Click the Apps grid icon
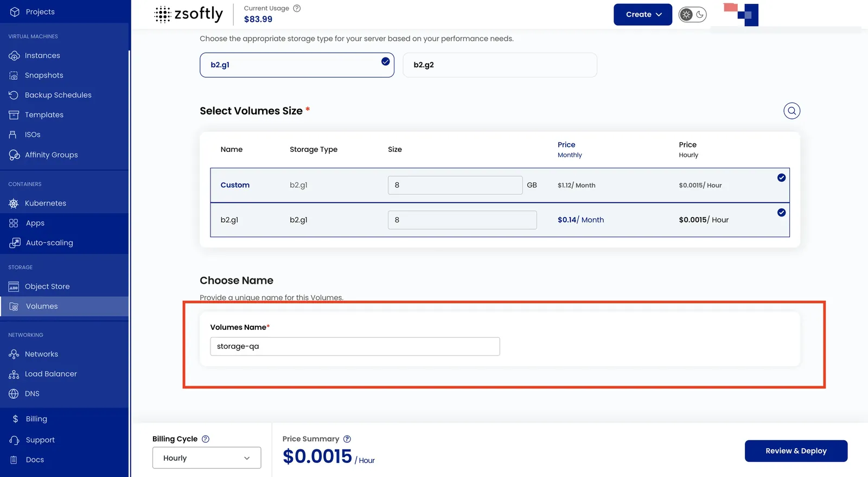Image resolution: width=868 pixels, height=477 pixels. [14, 223]
